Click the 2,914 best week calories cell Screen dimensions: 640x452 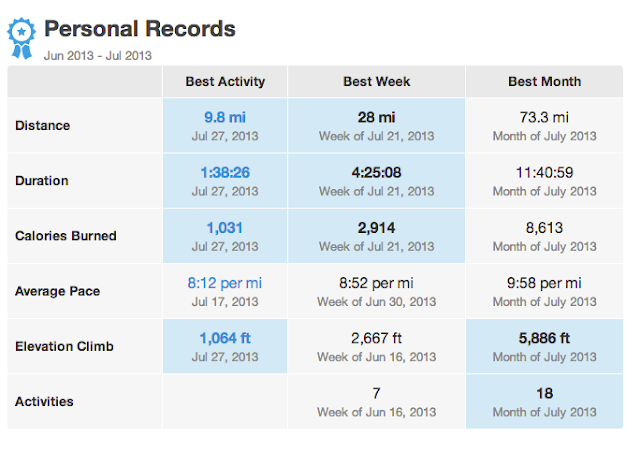[377, 227]
